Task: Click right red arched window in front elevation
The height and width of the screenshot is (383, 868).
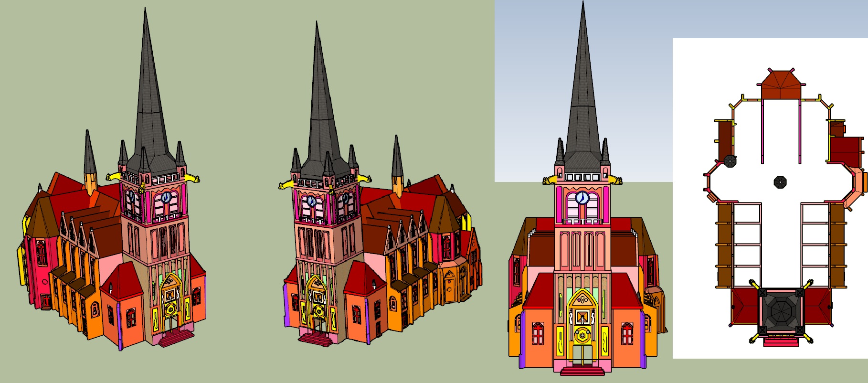Action: pos(626,333)
